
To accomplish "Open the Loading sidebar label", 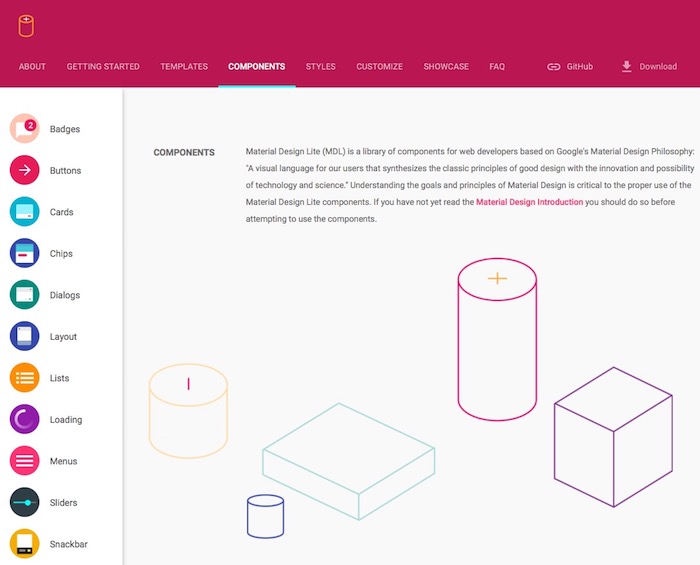I will [66, 420].
